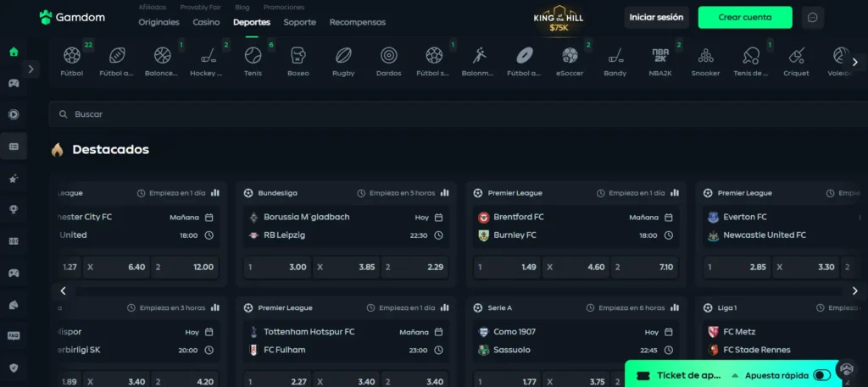The height and width of the screenshot is (387, 868).
Task: Go to next featured matches
Action: click(x=854, y=290)
